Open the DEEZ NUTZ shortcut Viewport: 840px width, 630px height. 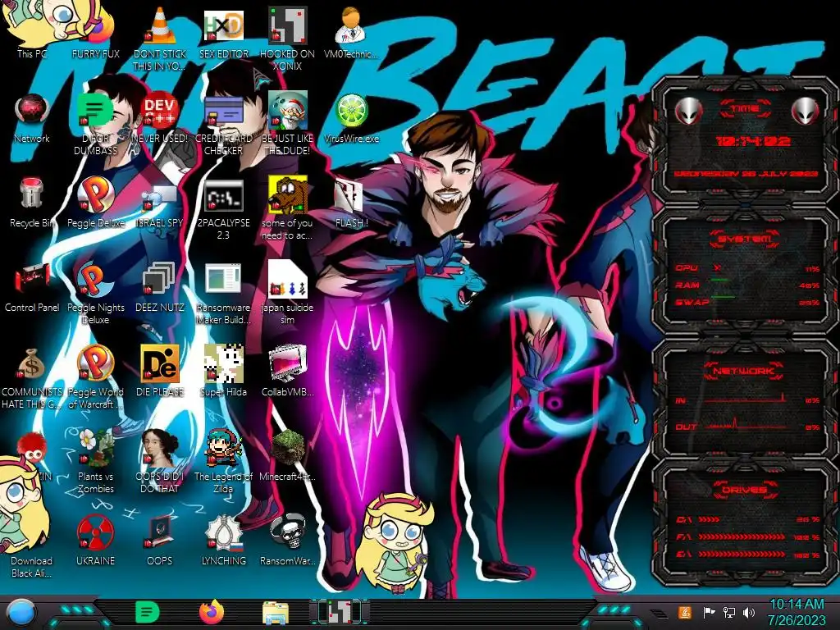(x=160, y=287)
